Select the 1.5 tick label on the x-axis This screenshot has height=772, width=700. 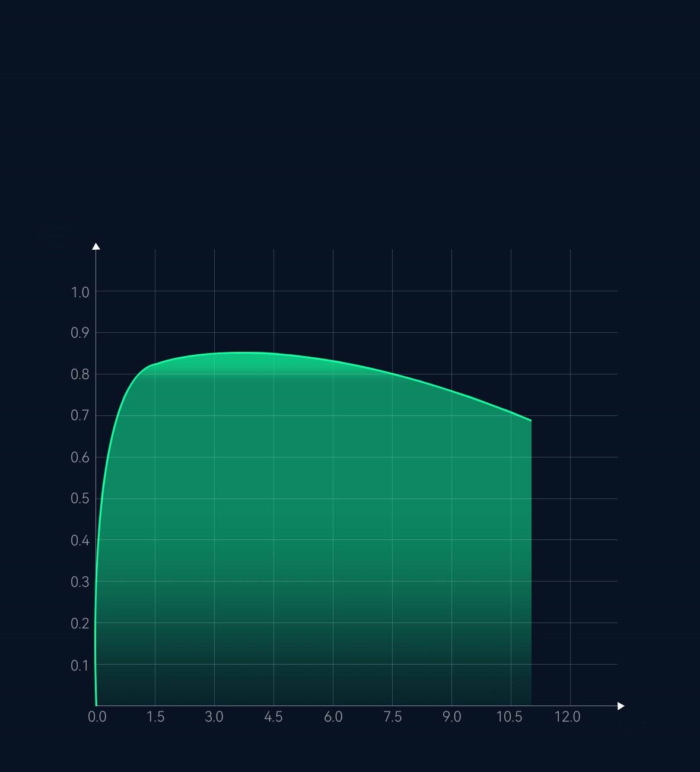pyautogui.click(x=155, y=717)
